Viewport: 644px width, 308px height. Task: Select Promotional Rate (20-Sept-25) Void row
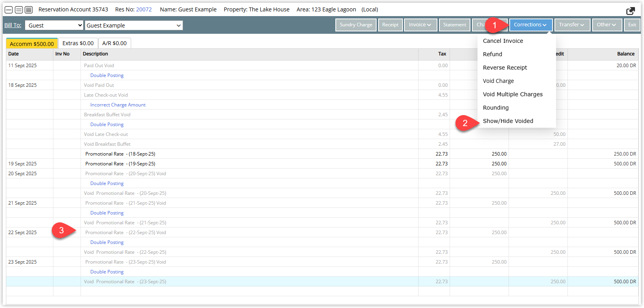coord(322,174)
